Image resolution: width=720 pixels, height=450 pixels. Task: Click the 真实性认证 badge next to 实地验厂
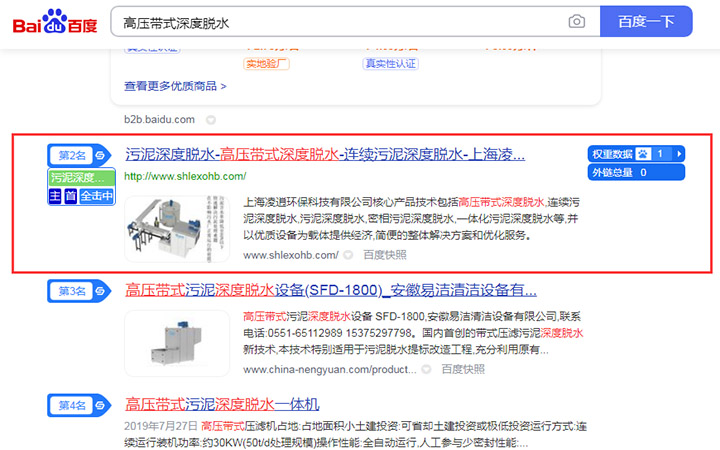click(x=390, y=63)
